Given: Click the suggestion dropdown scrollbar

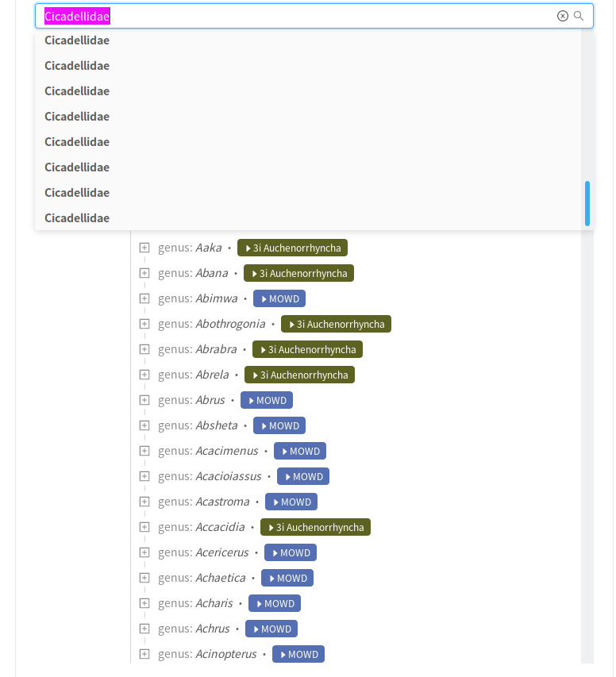Looking at the screenshot, I should pos(587,203).
